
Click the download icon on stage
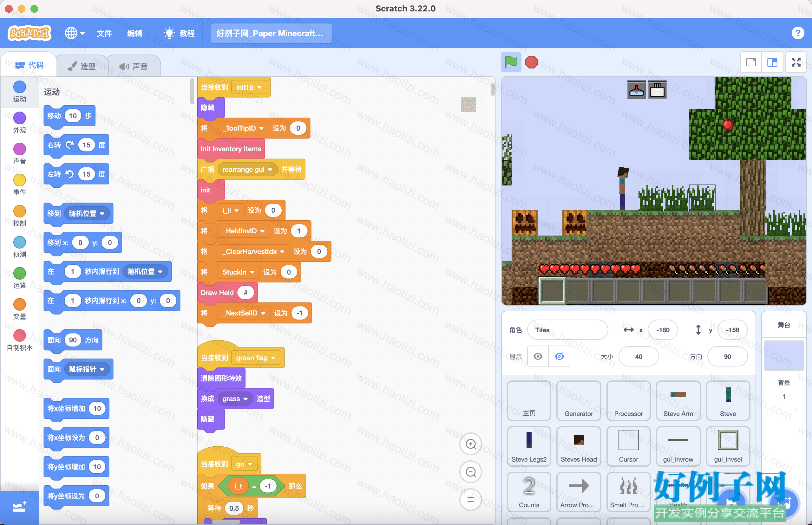[636, 90]
